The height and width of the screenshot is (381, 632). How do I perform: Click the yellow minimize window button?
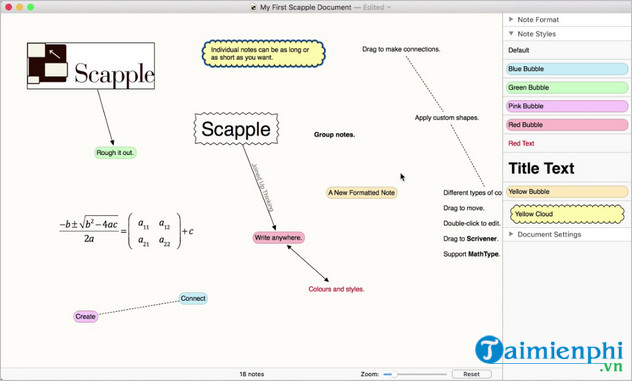point(20,7)
